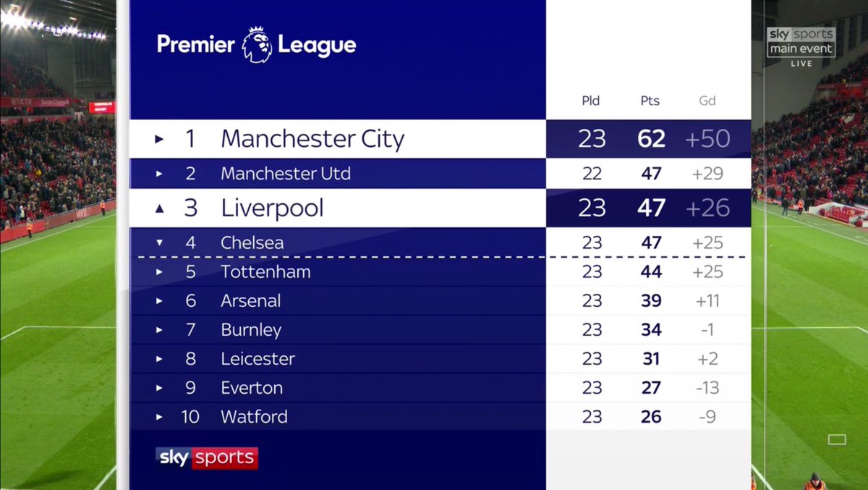Click the arrow next to Arsenal
Image resolution: width=868 pixels, height=490 pixels.
coord(160,301)
